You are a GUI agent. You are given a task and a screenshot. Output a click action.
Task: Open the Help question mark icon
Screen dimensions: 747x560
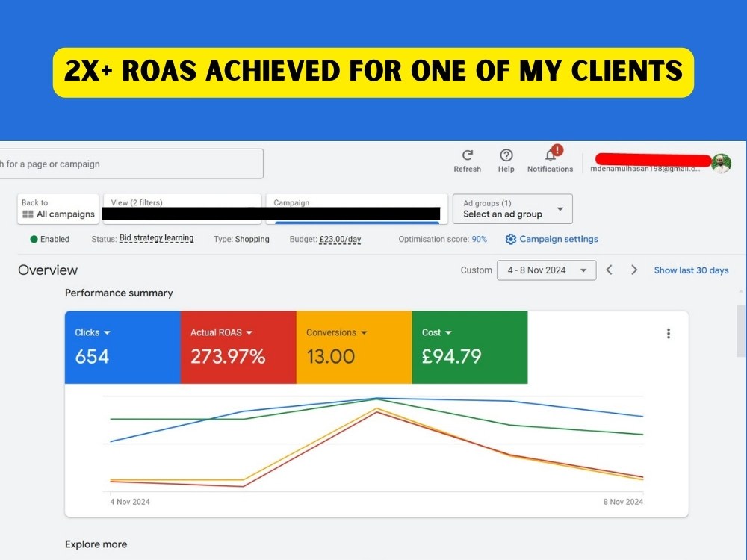click(x=506, y=155)
